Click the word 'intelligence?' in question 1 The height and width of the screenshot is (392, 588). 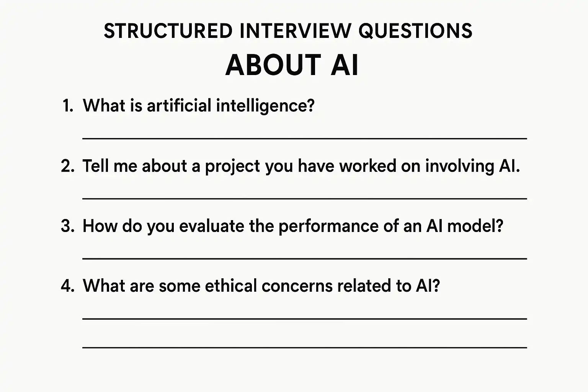265,106
